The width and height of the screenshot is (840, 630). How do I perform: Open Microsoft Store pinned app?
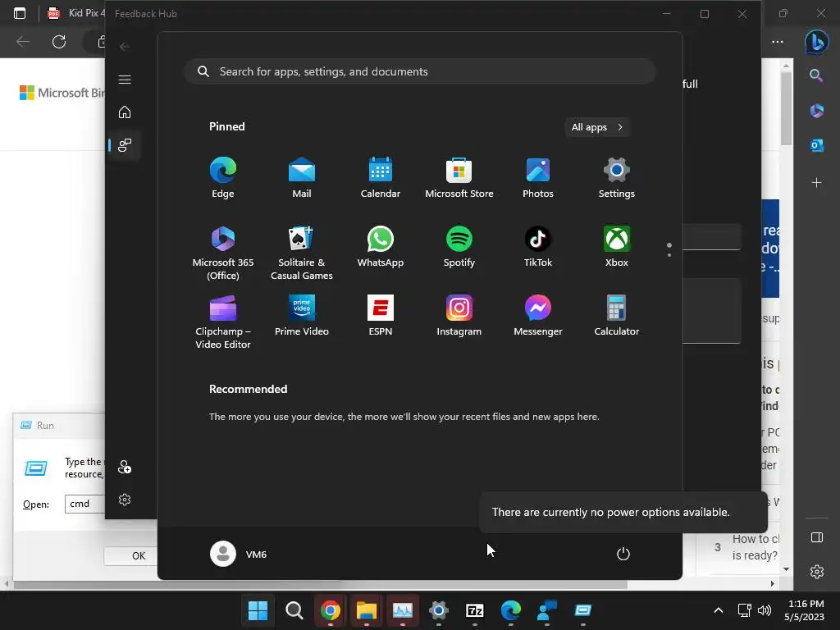[459, 178]
